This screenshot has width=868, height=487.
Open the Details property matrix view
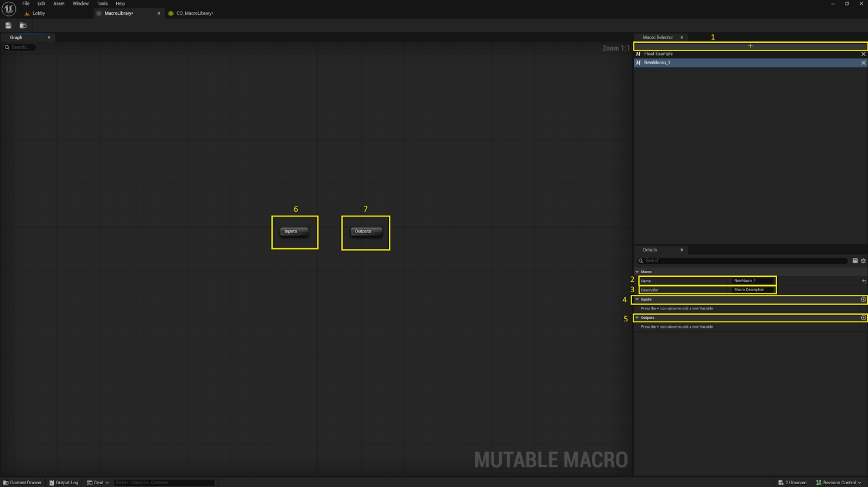pos(855,261)
